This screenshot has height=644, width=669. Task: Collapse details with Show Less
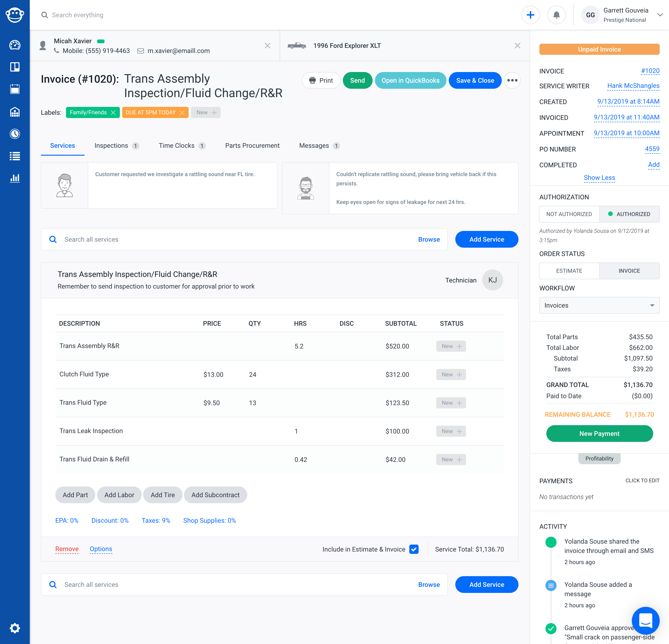coord(599,178)
